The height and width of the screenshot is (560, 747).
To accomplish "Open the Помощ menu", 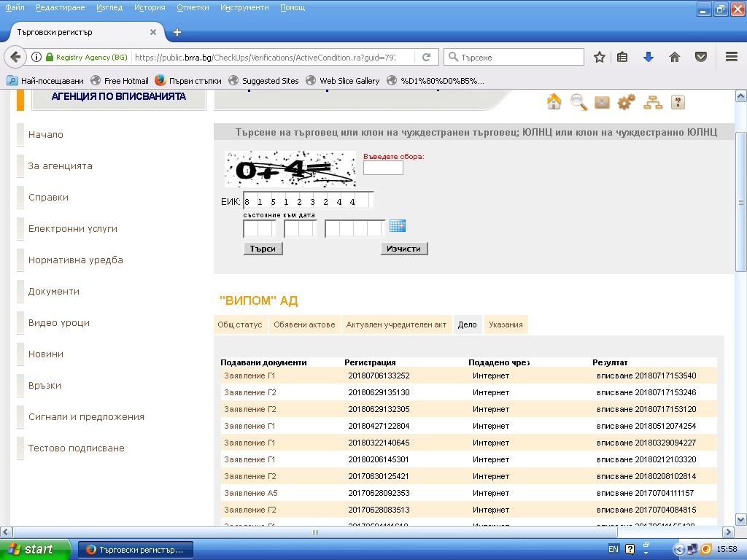I will [x=293, y=7].
